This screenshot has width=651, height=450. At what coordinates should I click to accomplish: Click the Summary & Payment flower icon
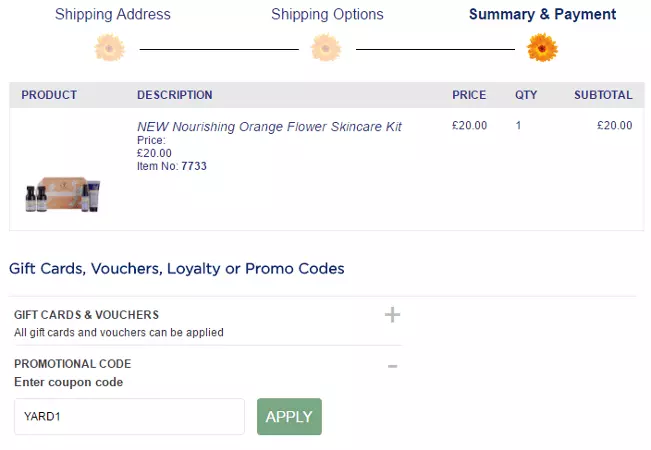click(x=542, y=47)
